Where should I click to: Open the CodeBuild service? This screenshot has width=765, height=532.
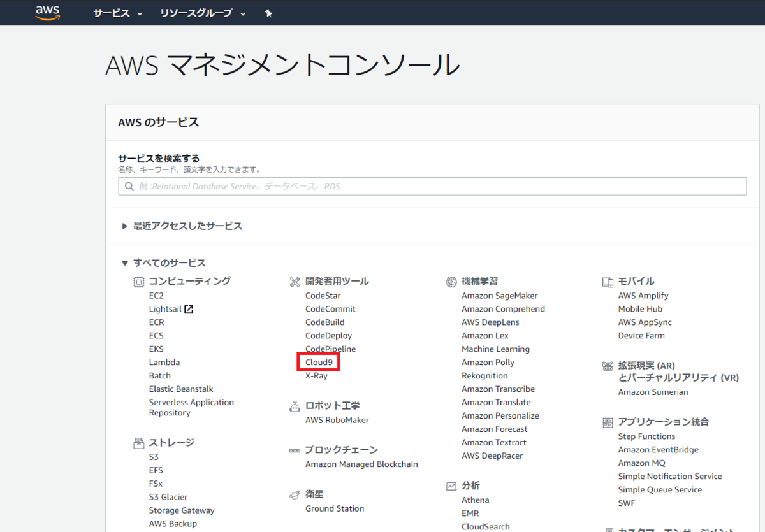pyautogui.click(x=325, y=322)
